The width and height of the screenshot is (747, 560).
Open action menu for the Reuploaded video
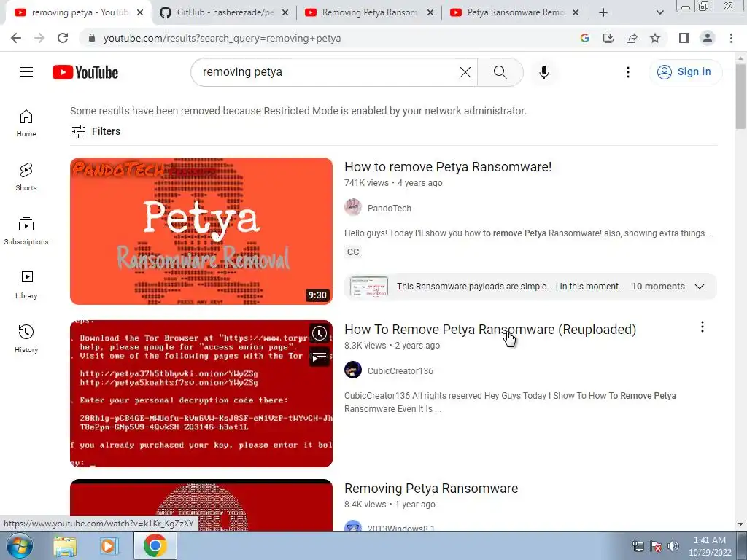point(703,327)
